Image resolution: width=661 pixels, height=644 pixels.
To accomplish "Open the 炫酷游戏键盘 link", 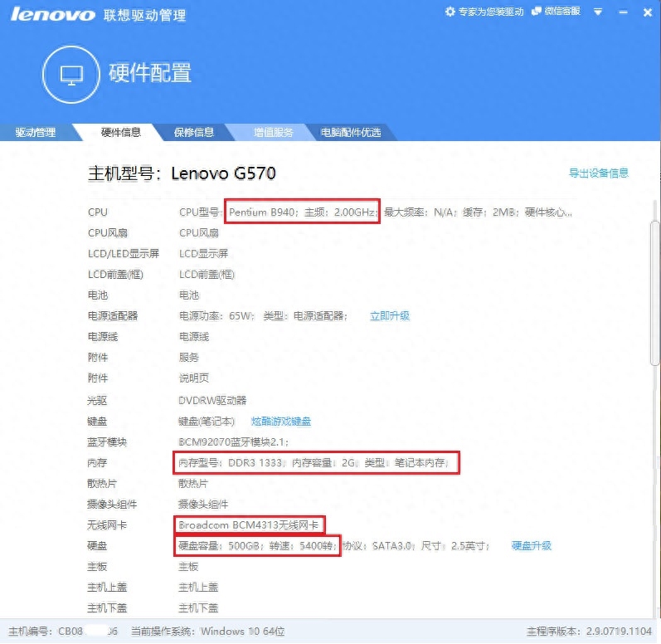I will (x=281, y=422).
